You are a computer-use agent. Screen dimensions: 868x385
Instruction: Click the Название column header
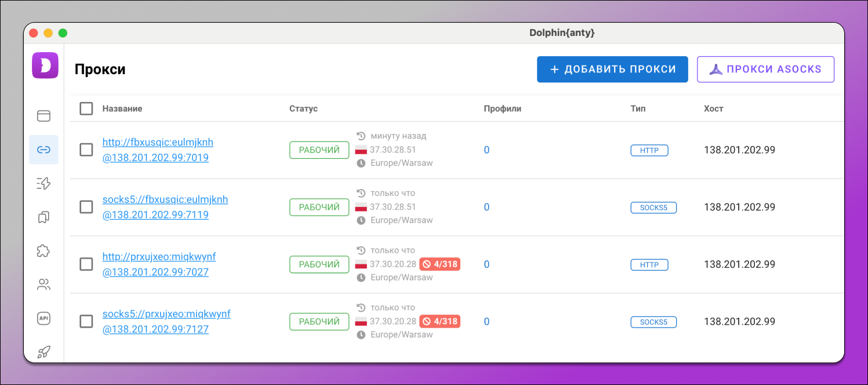tap(122, 108)
